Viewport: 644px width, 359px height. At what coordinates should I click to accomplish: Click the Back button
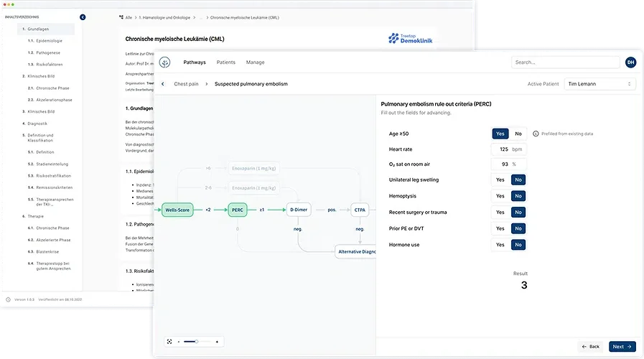pos(591,347)
